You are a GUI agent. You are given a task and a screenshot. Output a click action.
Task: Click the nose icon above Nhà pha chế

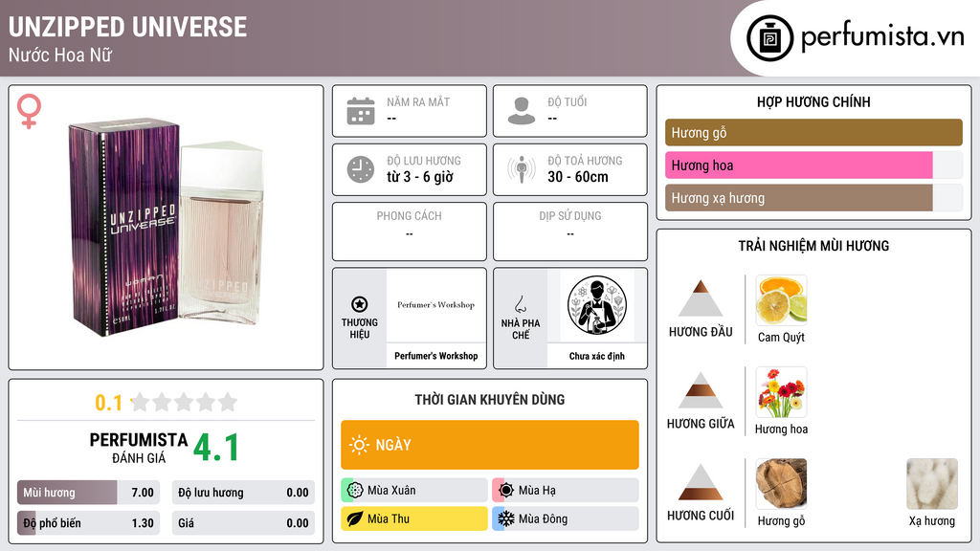pyautogui.click(x=520, y=304)
